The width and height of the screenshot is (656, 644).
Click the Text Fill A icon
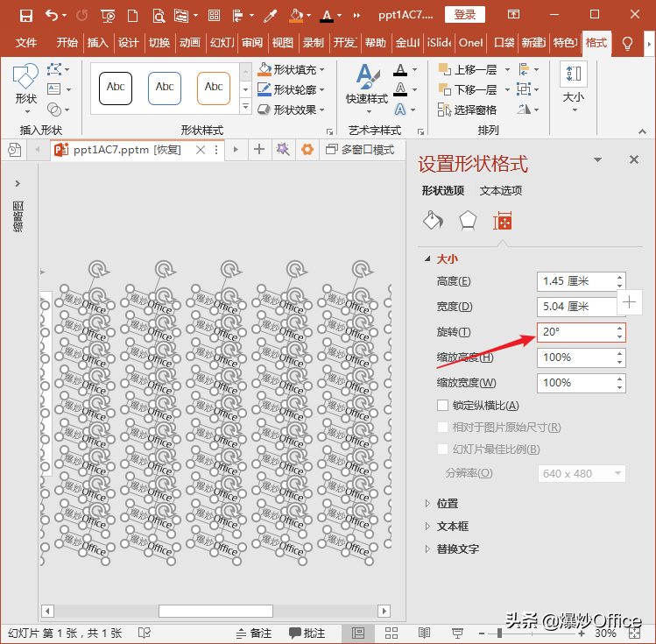tap(400, 69)
